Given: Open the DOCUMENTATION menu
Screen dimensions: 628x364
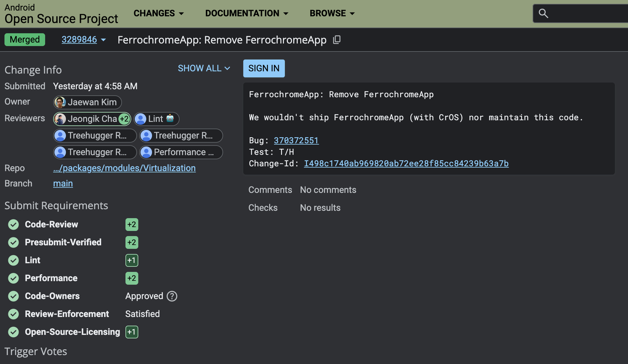Looking at the screenshot, I should point(247,13).
